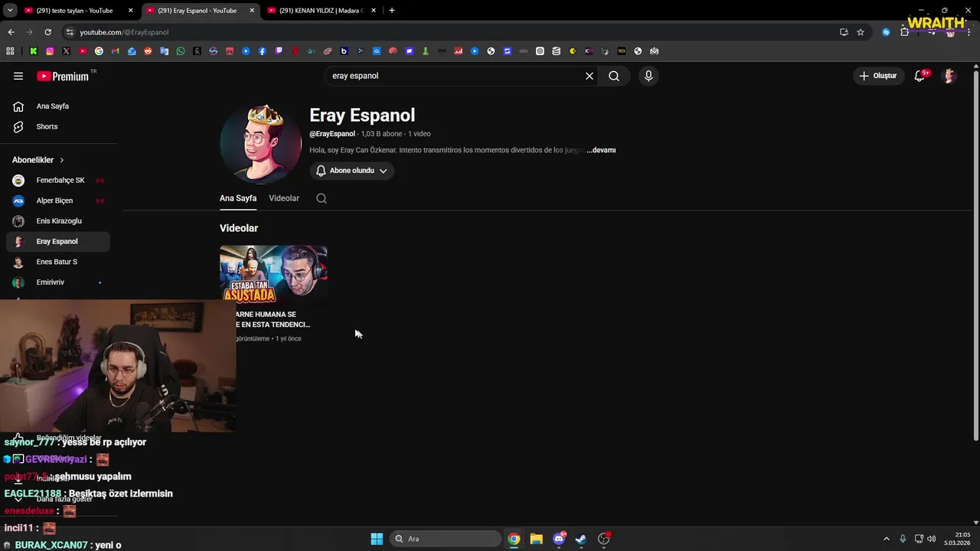This screenshot has width=980, height=551.
Task: Close the testo taylan tab
Action: pyautogui.click(x=130, y=11)
